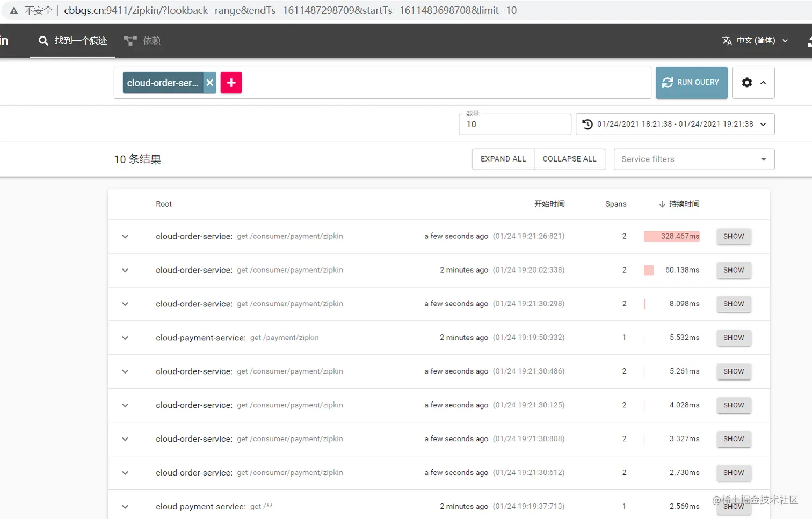
Task: Click the 'get /payment/zipkin' span name
Action: coord(285,338)
